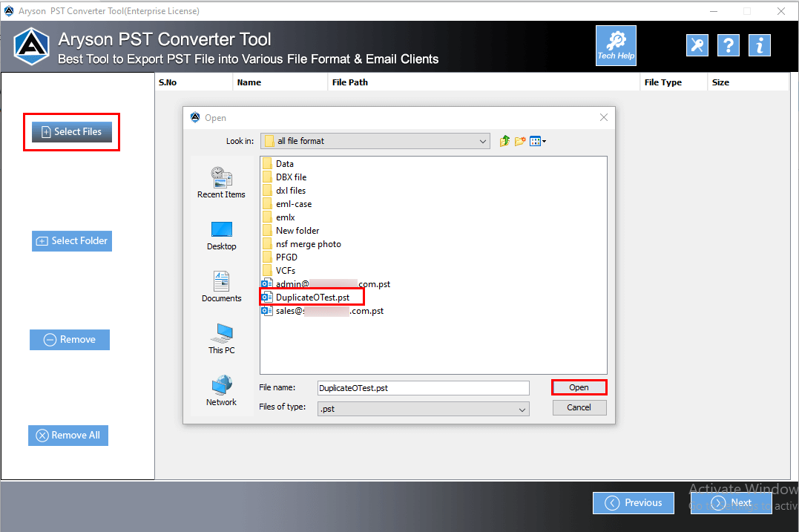Viewport: 799px width, 532px height.
Task: Click the File Type column header
Action: [x=674, y=82]
